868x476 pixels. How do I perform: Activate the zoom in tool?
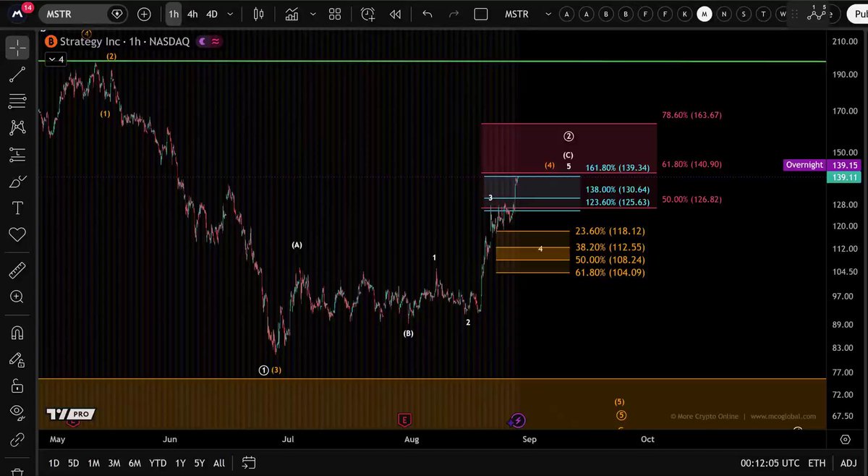[x=17, y=297]
